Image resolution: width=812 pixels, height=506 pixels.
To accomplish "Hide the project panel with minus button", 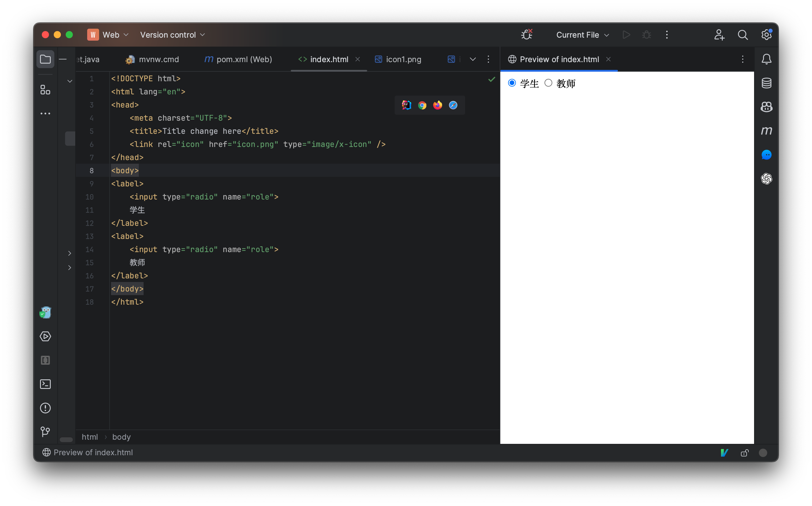I will (62, 59).
